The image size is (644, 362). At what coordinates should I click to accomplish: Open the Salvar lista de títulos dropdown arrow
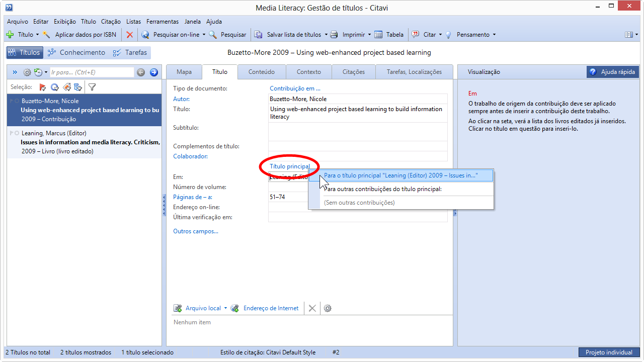tap(326, 35)
